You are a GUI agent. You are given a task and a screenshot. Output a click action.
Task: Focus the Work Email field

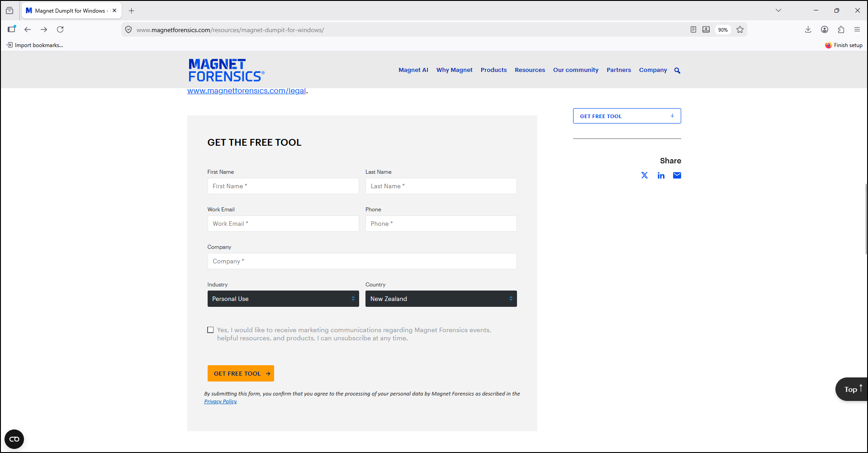(x=283, y=224)
